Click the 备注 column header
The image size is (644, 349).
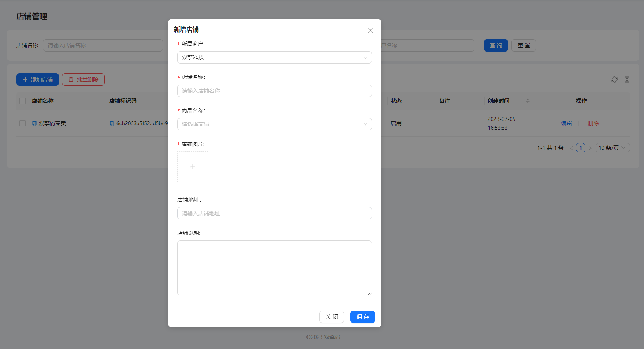click(x=445, y=101)
